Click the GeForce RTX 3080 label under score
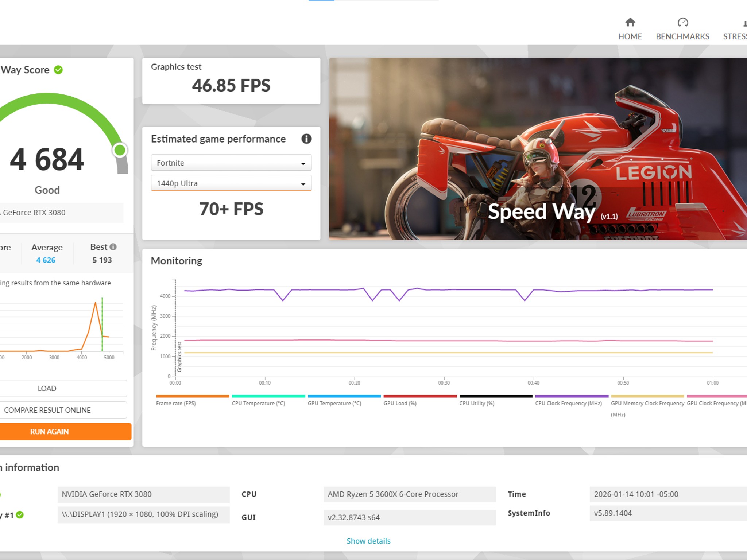 pos(33,213)
